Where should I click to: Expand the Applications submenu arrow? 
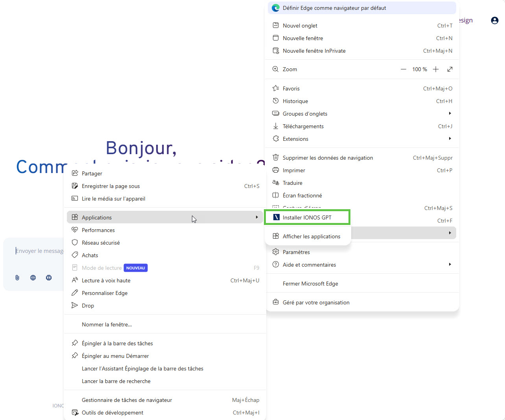point(257,217)
